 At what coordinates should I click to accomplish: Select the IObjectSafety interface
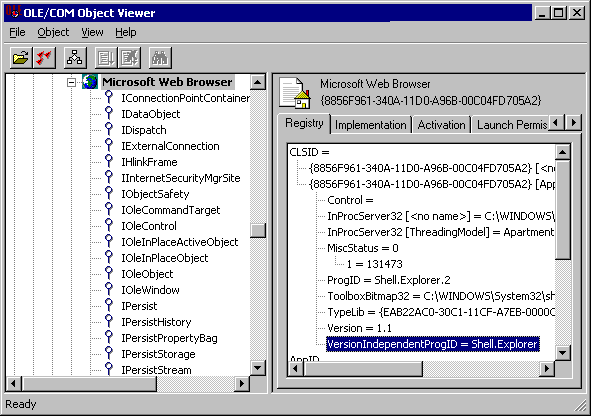pyautogui.click(x=155, y=194)
